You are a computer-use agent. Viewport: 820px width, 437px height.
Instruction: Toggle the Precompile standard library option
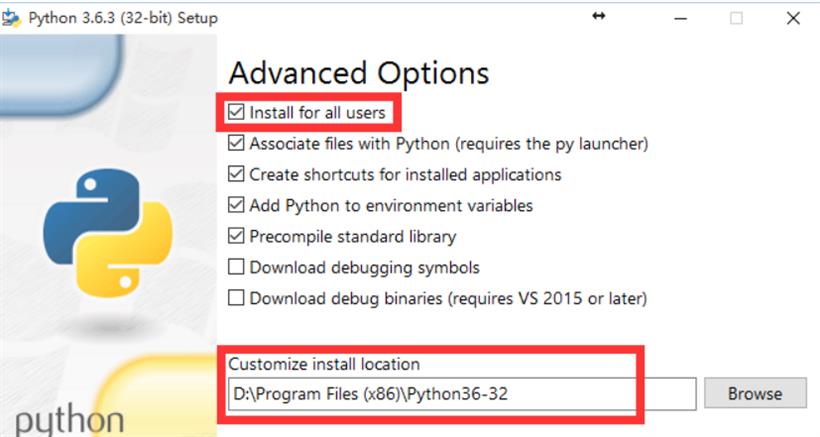pos(236,237)
